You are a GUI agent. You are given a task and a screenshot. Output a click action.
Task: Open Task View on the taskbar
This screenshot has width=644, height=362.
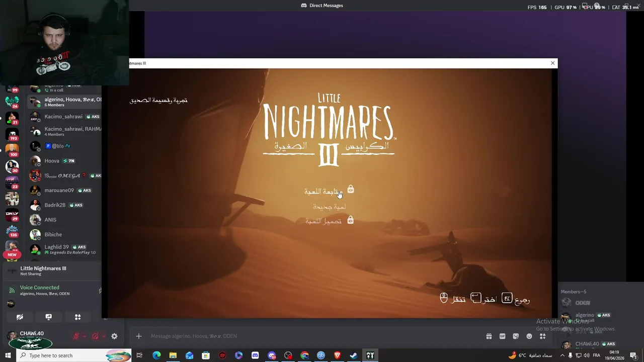click(x=140, y=355)
